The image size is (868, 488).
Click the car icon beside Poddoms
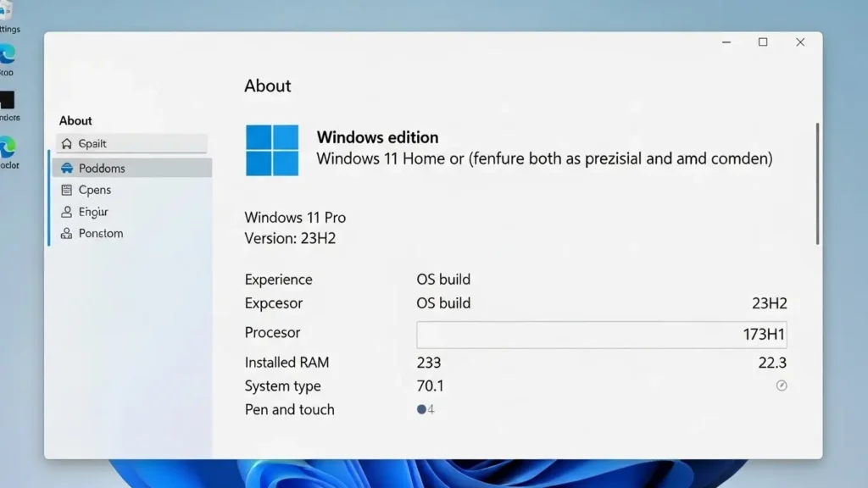pos(69,168)
